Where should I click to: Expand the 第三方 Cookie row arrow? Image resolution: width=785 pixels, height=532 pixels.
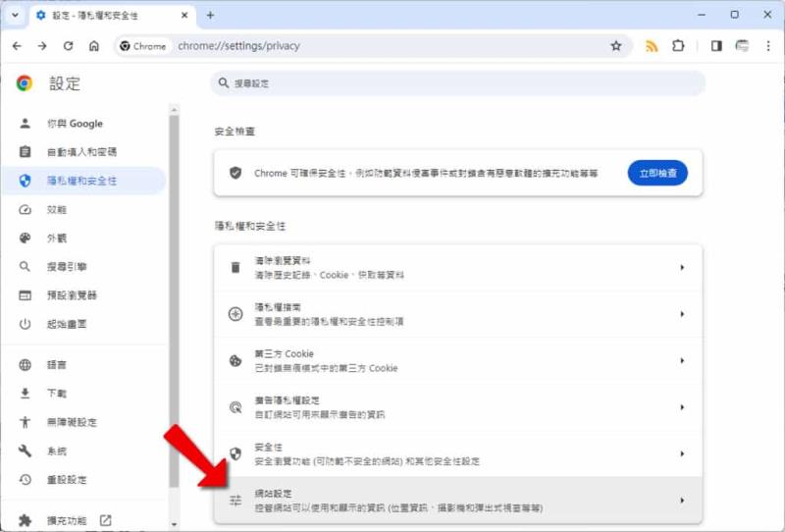pos(682,360)
